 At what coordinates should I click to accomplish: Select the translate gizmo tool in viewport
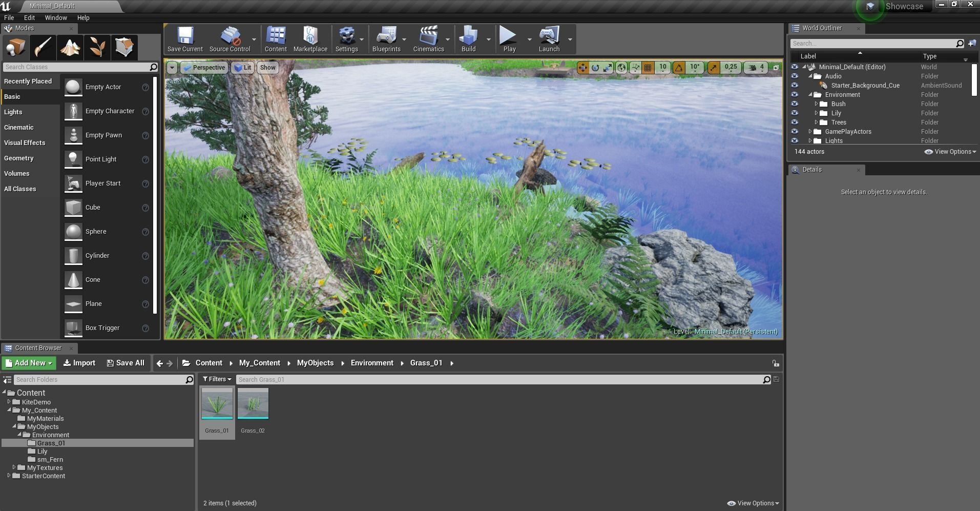tap(583, 68)
